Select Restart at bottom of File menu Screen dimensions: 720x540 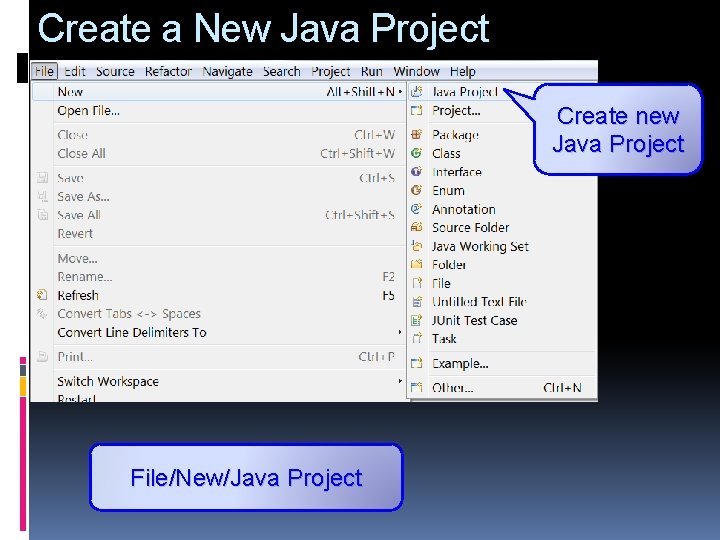pyautogui.click(x=219, y=398)
